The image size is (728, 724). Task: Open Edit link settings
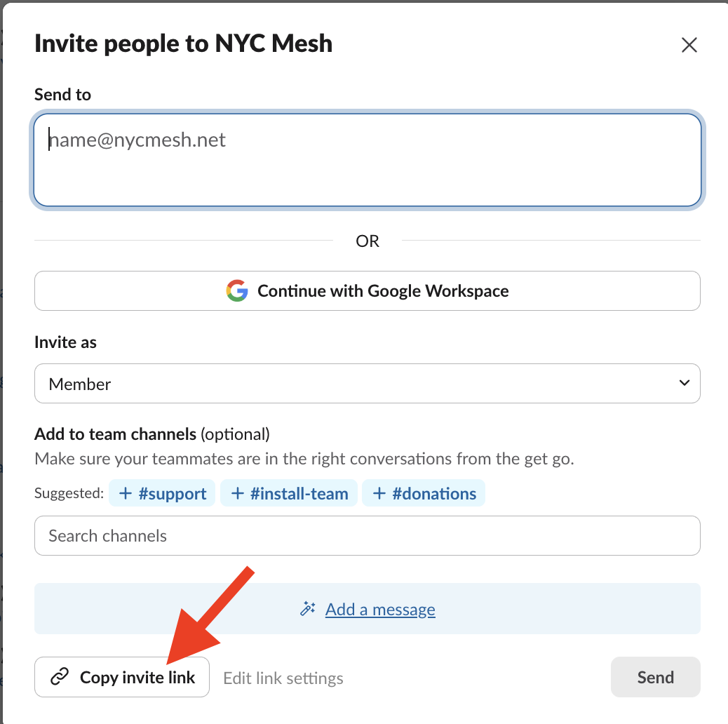pos(283,678)
